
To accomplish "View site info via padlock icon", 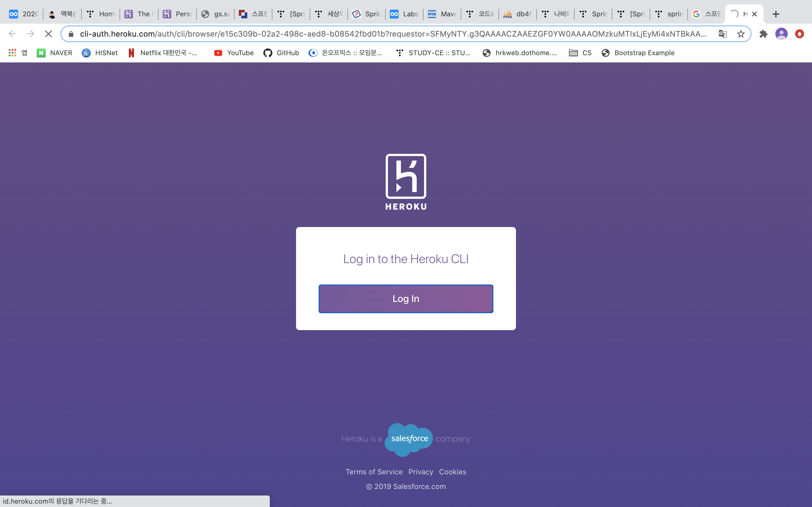I will tap(71, 34).
